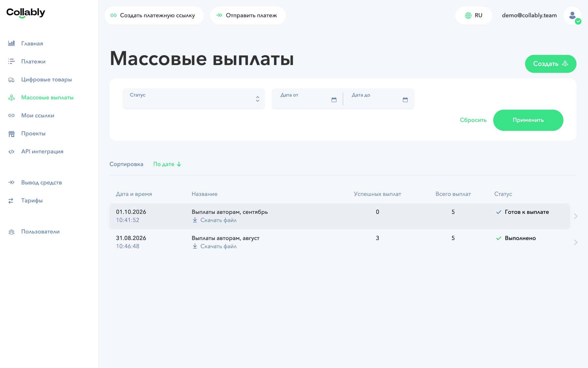
Task: Expand the 01.10.2026 payout row chevron
Action: pos(576,216)
